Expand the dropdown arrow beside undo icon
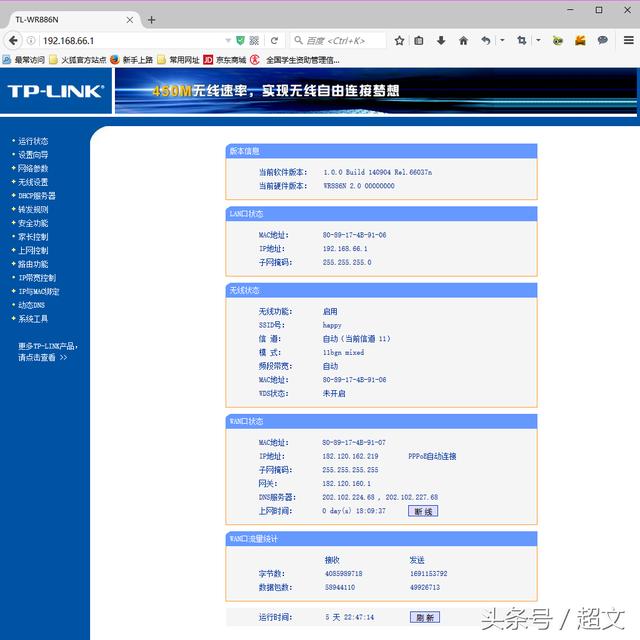640x640 pixels. pyautogui.click(x=502, y=40)
